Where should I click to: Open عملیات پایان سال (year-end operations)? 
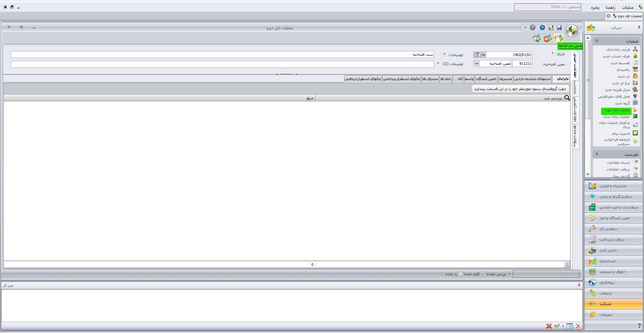616,116
